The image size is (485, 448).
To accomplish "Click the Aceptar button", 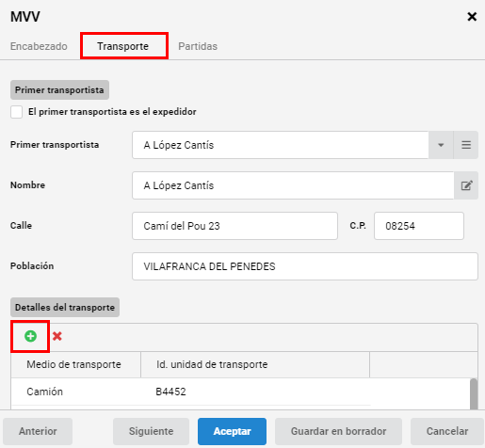I will click(x=232, y=431).
